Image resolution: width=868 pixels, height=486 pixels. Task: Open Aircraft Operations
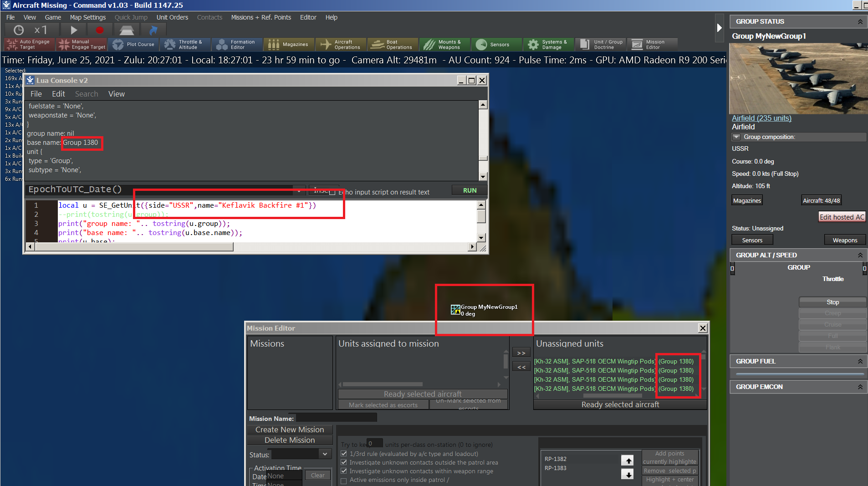[341, 44]
